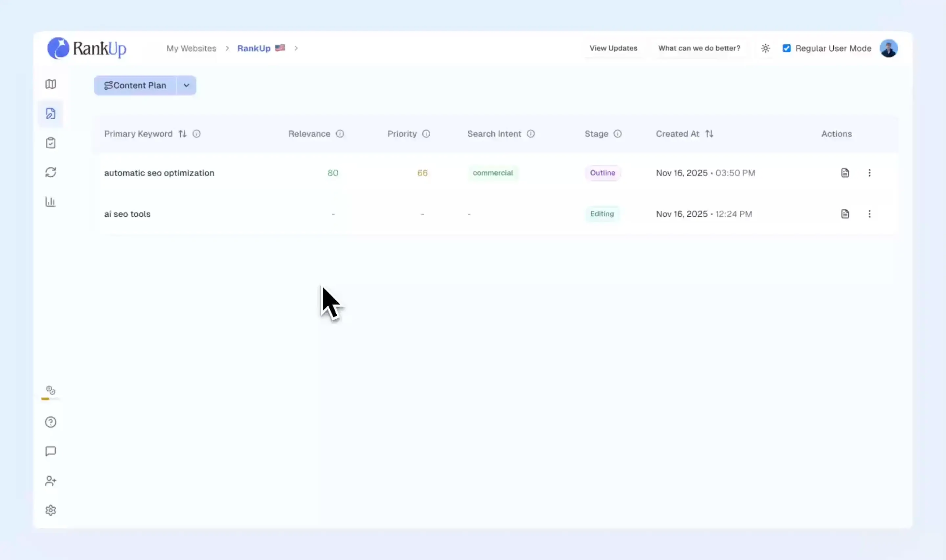Uncheck Regular User Mode checkbox
This screenshot has height=560, width=946.
786,48
